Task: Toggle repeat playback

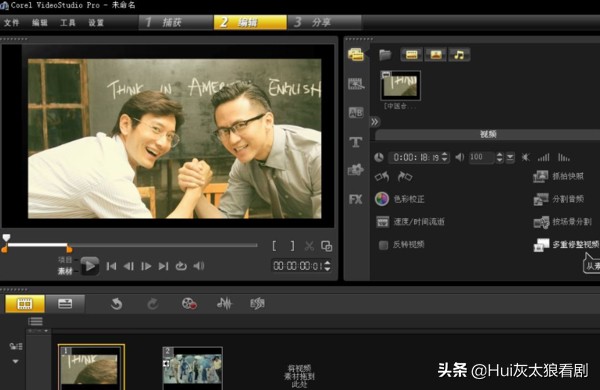Action: click(181, 266)
